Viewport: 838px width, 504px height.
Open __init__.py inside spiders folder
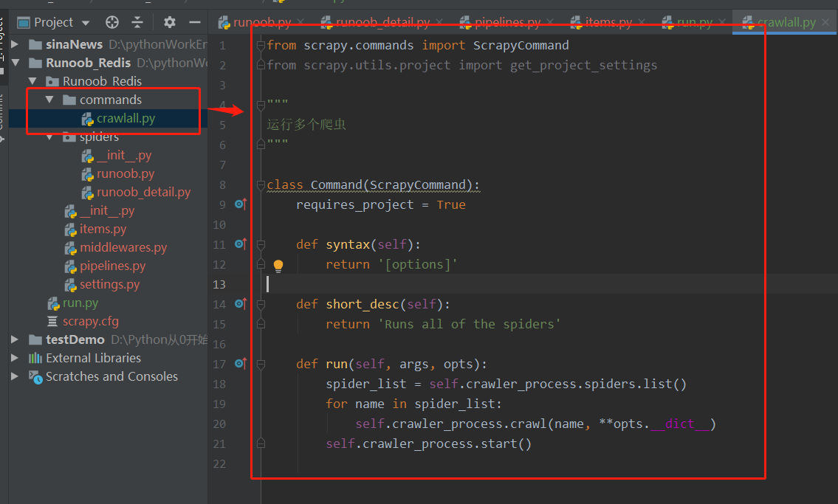[117, 156]
